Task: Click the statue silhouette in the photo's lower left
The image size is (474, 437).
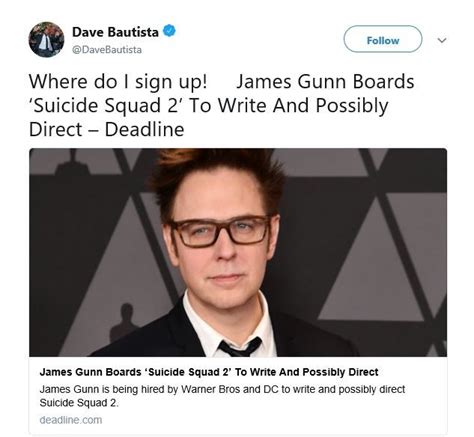Action: coord(125,322)
